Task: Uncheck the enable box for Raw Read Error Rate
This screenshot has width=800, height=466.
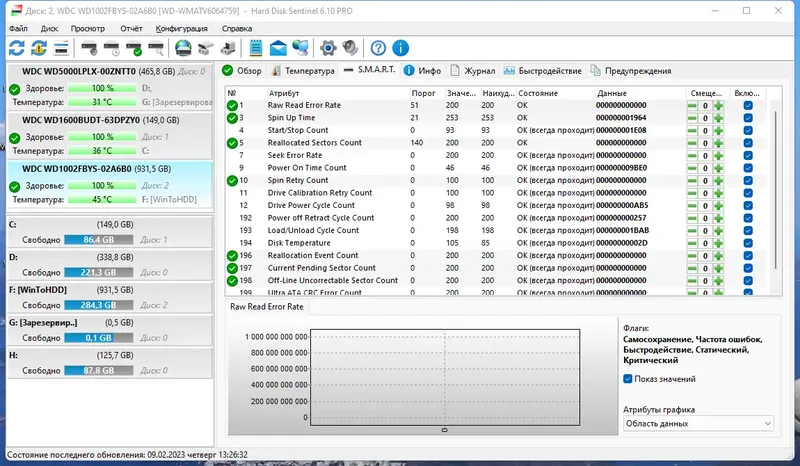Action: 748,106
